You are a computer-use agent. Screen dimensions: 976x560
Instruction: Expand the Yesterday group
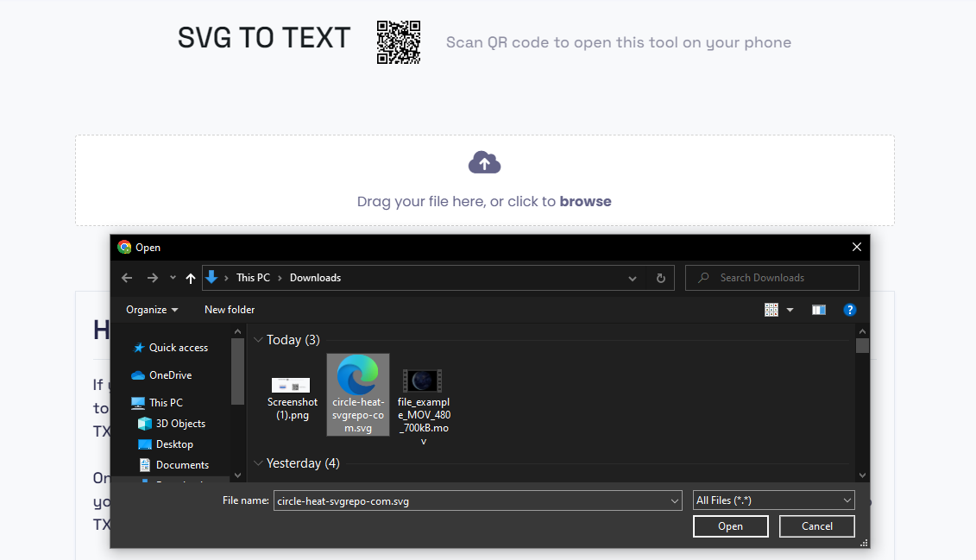tap(259, 462)
